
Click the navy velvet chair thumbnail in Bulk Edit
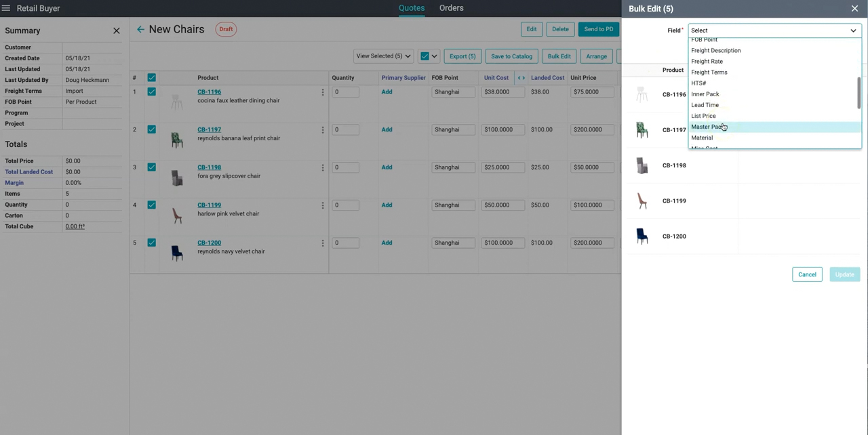click(x=642, y=236)
